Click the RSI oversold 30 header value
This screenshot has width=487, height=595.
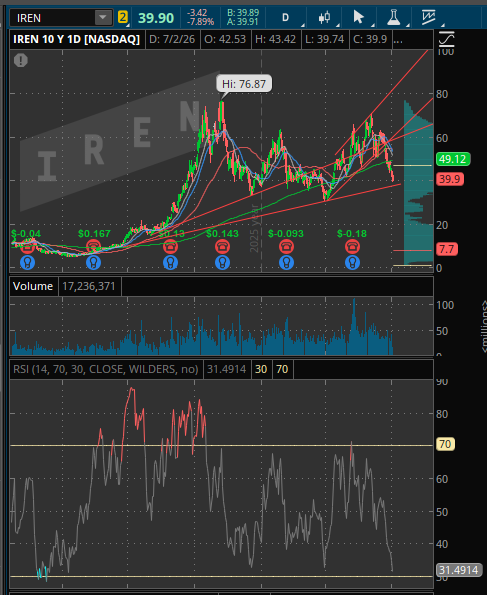261,369
